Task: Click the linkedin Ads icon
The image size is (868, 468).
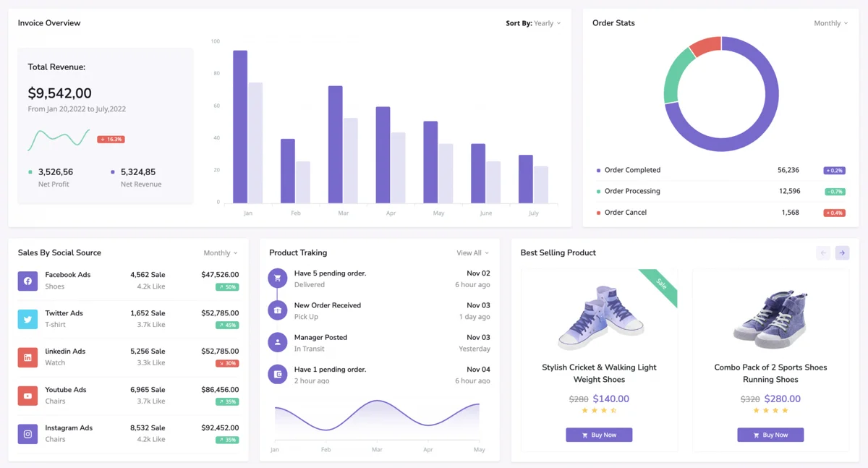Action: (27, 357)
